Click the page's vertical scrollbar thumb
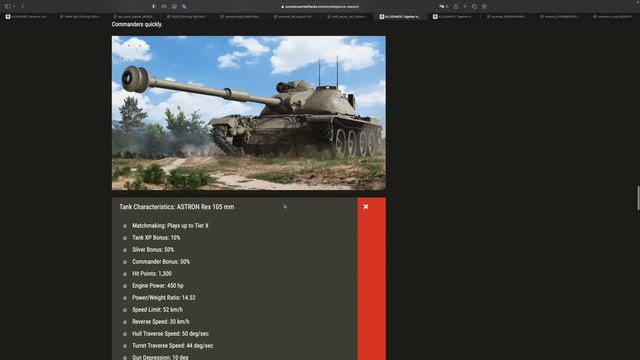 click(638, 198)
